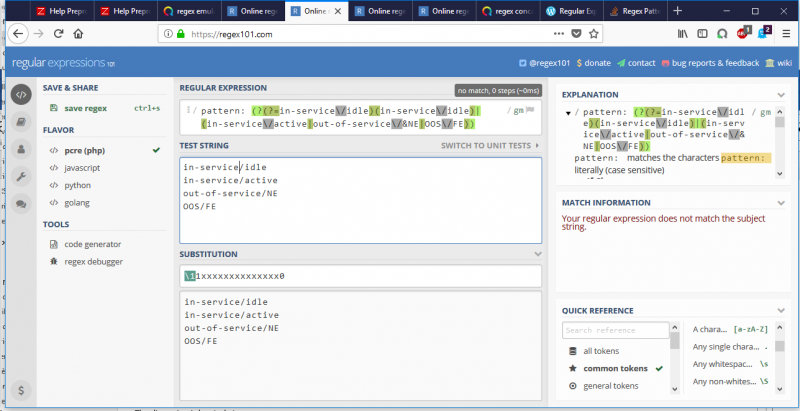The width and height of the screenshot is (800, 411).
Task: Open settings wrench icon in sidebar
Action: (x=21, y=177)
